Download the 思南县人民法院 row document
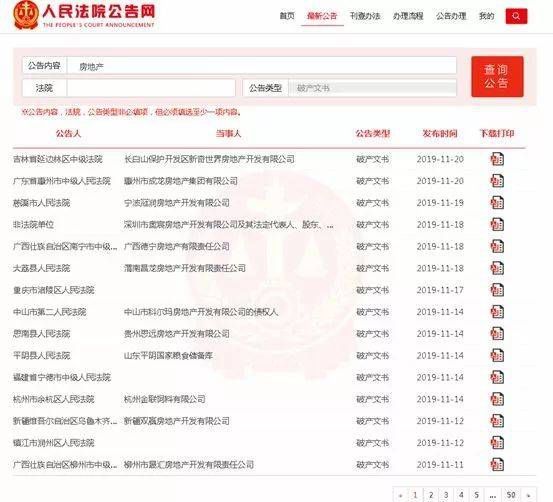This screenshot has height=502, width=553. pos(497,334)
